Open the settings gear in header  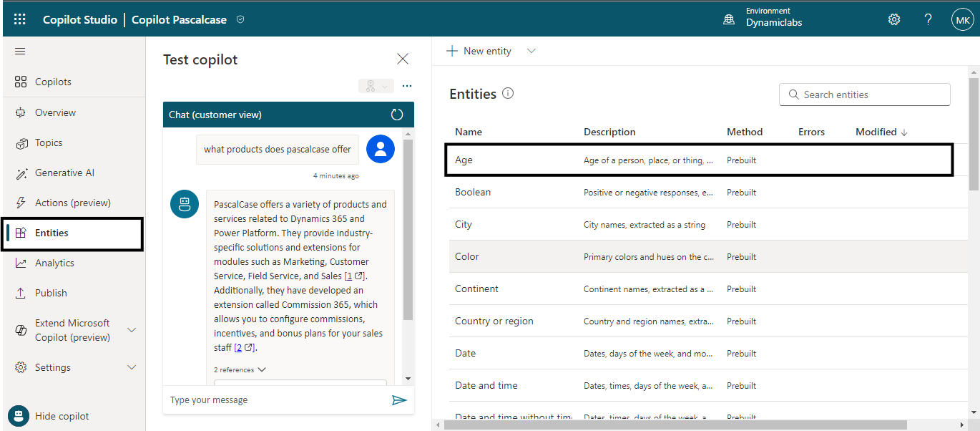(x=894, y=19)
